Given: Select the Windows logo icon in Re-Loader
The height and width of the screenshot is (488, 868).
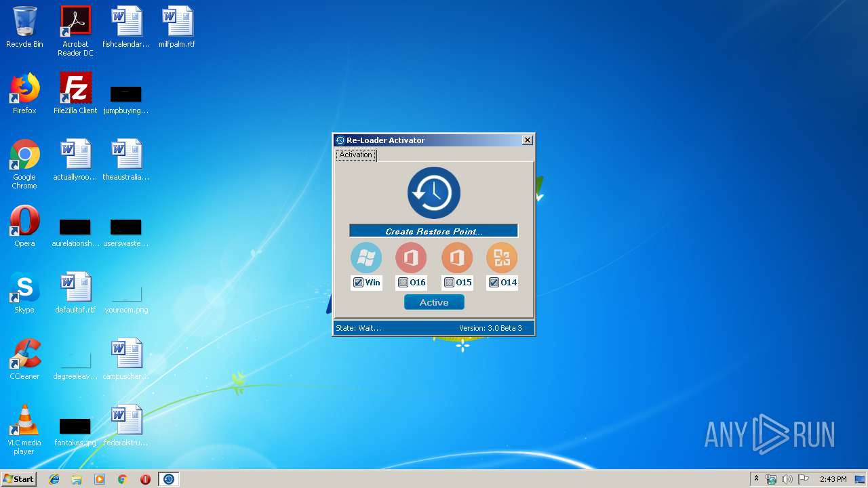Looking at the screenshot, I should point(366,258).
